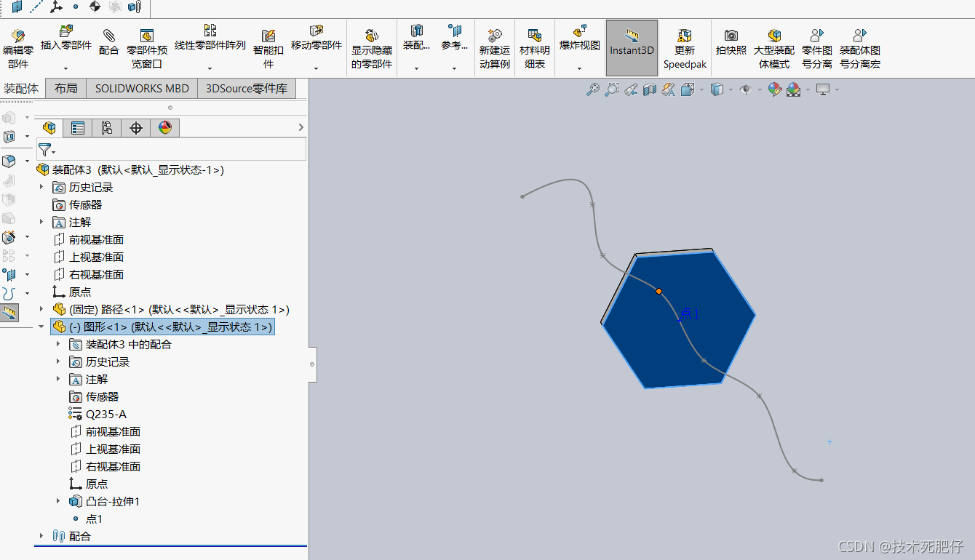Expand manager tabs with right chevron
Screen dimensions: 975x560
point(301,127)
